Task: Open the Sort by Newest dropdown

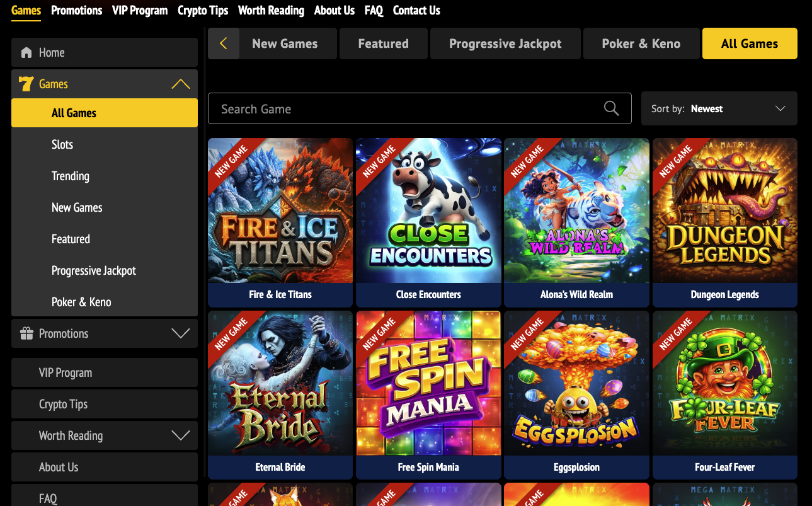Action: click(719, 108)
